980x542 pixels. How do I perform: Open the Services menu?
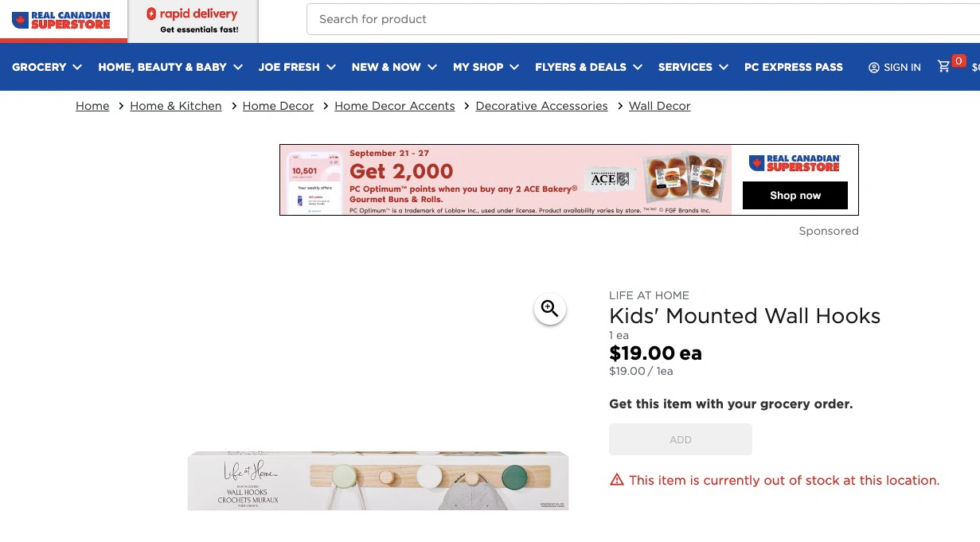(x=693, y=67)
